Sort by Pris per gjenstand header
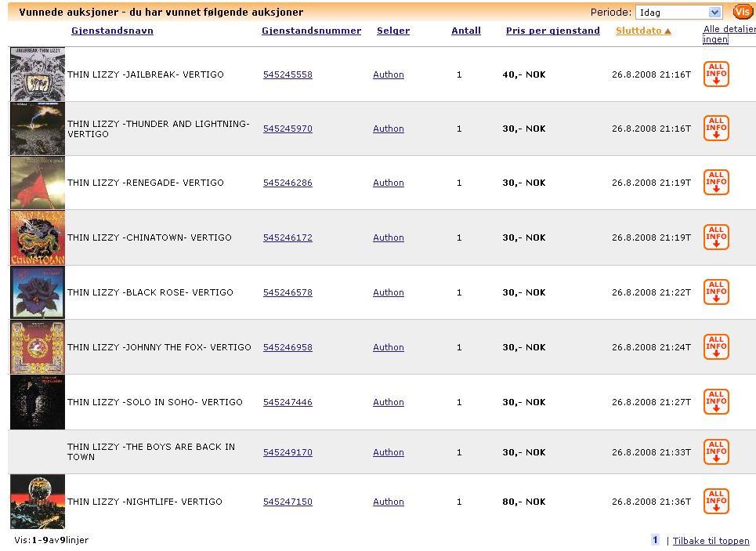The image size is (756, 551). (x=553, y=31)
